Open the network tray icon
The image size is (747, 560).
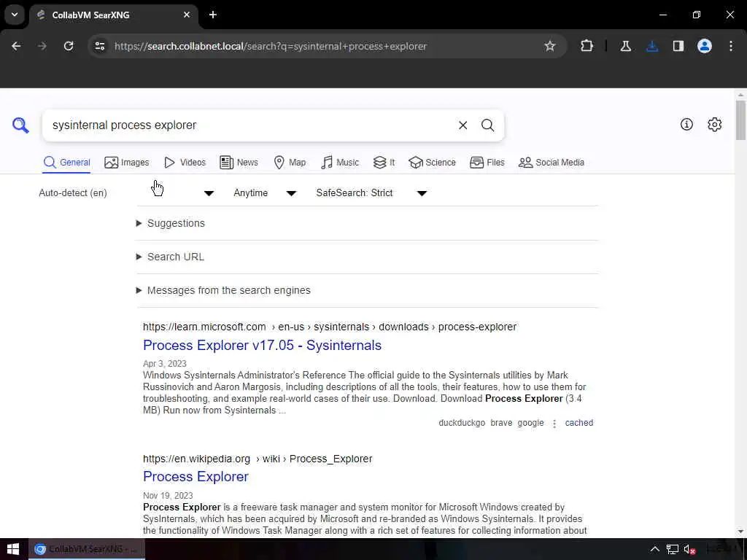click(672, 549)
